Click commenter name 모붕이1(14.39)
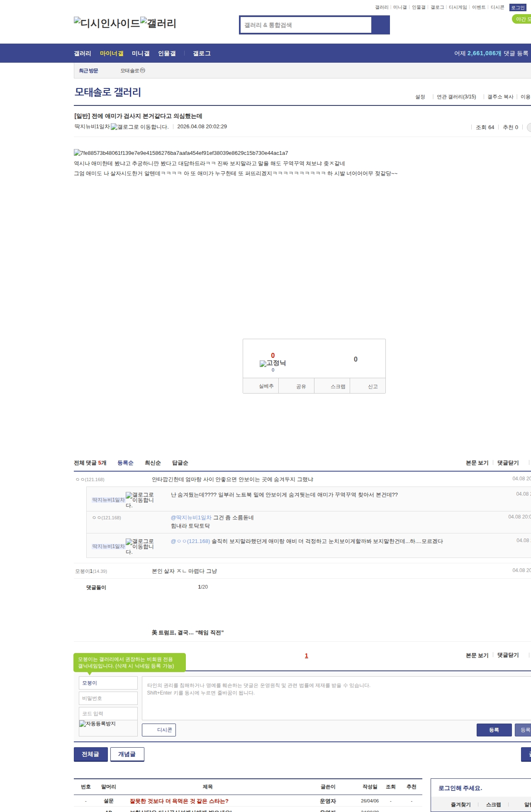531x812 pixels. (x=91, y=571)
